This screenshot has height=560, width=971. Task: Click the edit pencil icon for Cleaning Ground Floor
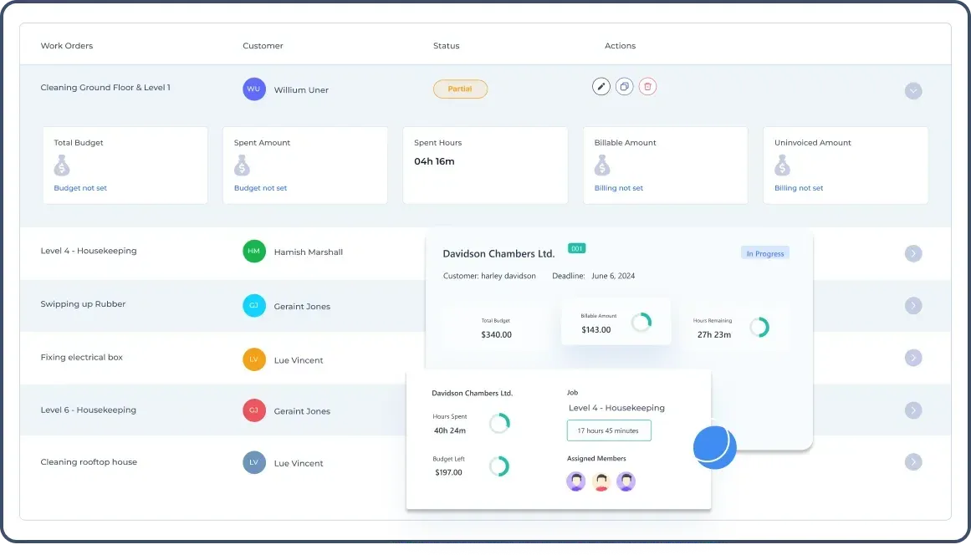[601, 86]
